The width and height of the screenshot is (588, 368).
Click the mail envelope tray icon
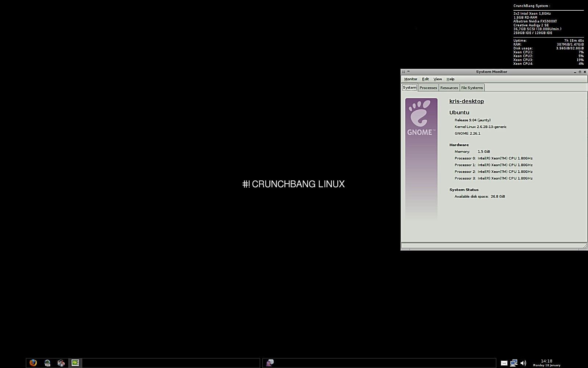tap(504, 363)
